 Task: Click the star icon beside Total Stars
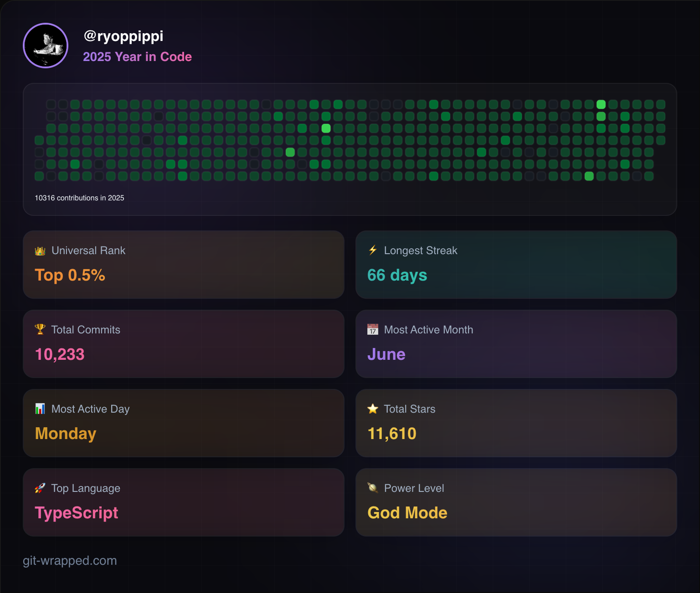pyautogui.click(x=373, y=409)
